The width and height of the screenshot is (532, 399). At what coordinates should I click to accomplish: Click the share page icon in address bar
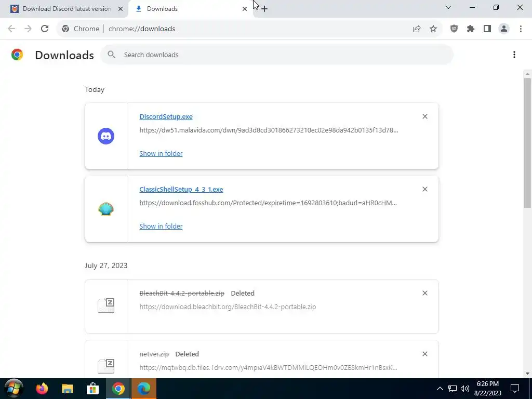pyautogui.click(x=416, y=29)
